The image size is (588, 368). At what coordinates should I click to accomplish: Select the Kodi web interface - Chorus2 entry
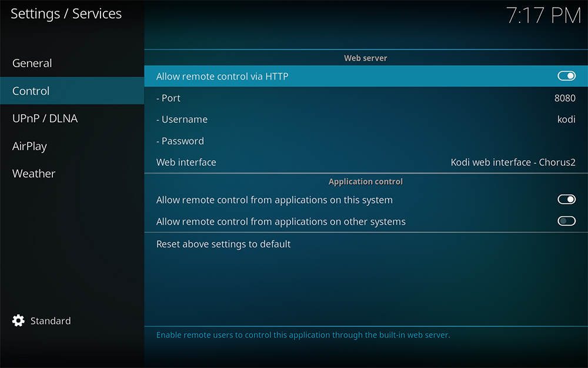tap(513, 162)
